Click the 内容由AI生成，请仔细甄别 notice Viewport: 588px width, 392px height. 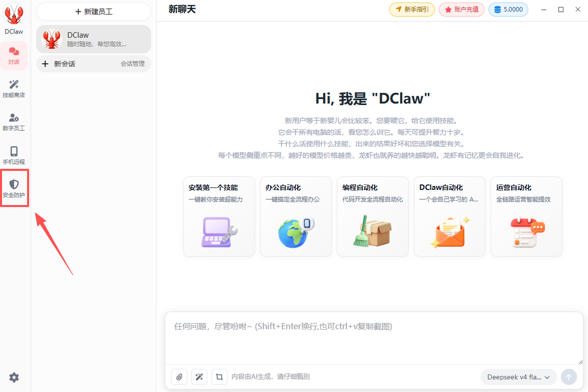(x=270, y=377)
